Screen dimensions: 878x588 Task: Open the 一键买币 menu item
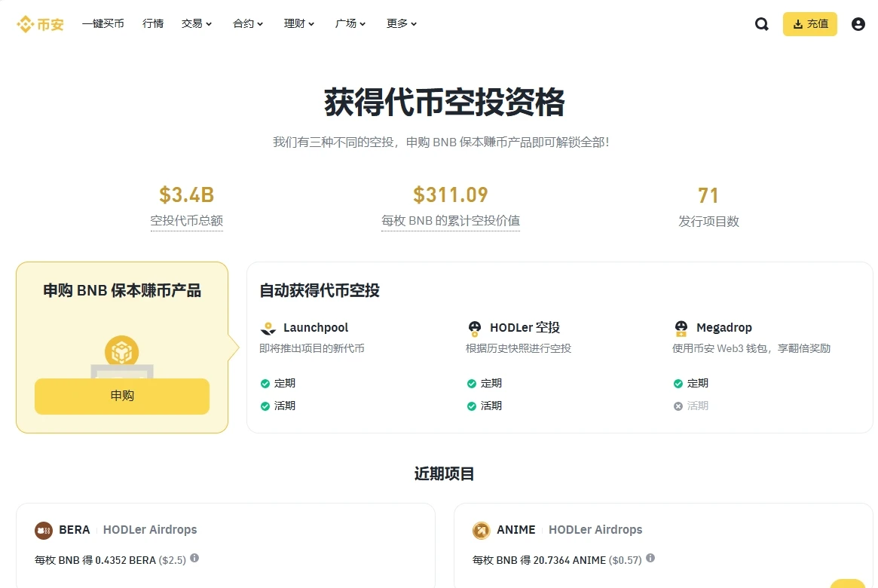click(103, 24)
